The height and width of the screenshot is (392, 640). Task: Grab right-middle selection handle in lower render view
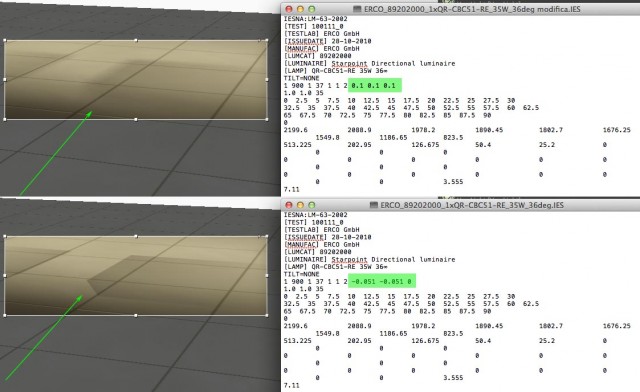pos(267,276)
